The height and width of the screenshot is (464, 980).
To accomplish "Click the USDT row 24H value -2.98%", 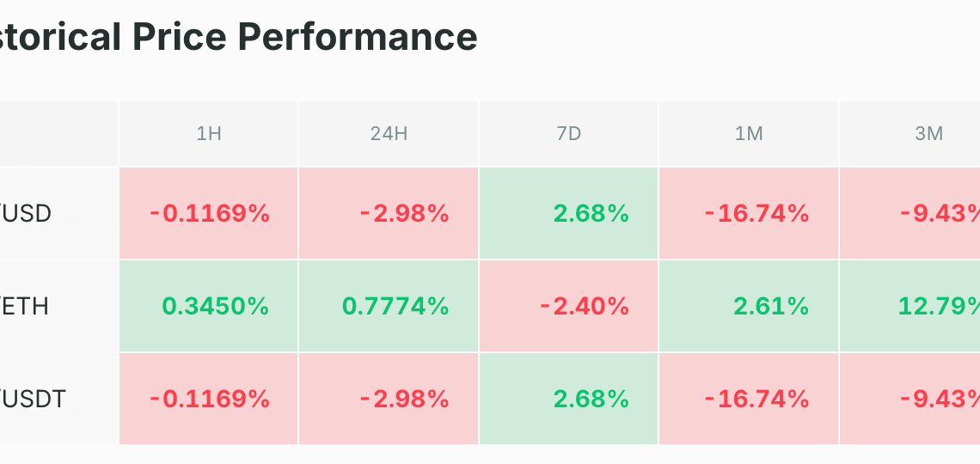I will (x=404, y=399).
